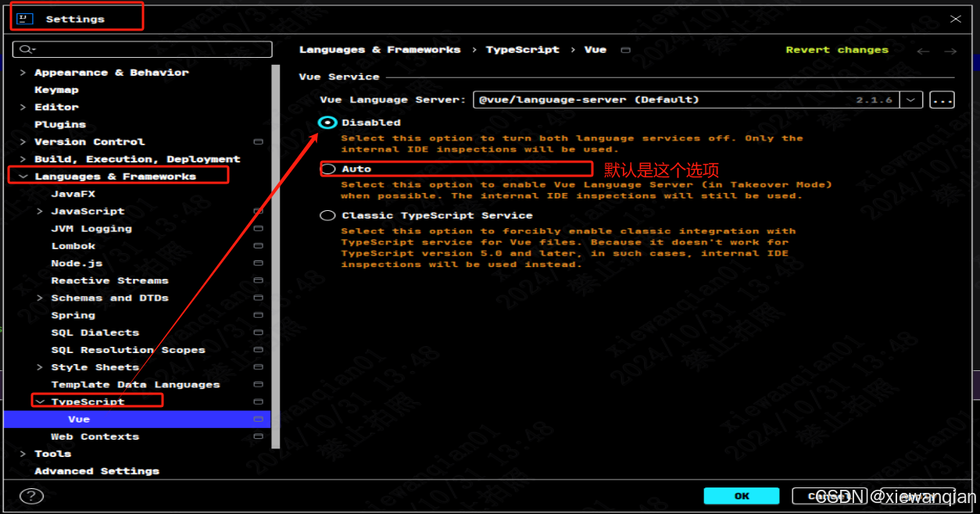This screenshot has width=980, height=514.
Task: Click the modified-settings marker beside Spring
Action: click(258, 315)
